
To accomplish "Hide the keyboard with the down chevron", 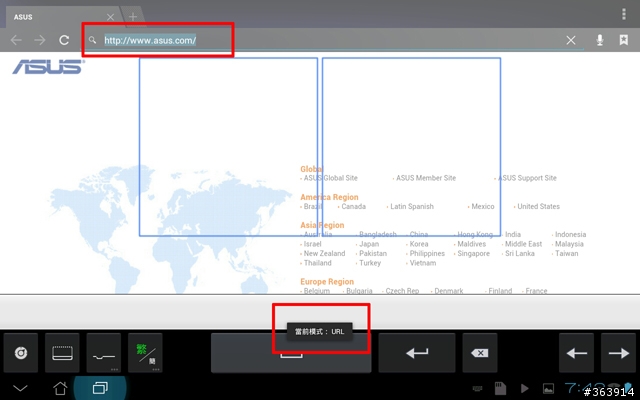I will [x=20, y=388].
